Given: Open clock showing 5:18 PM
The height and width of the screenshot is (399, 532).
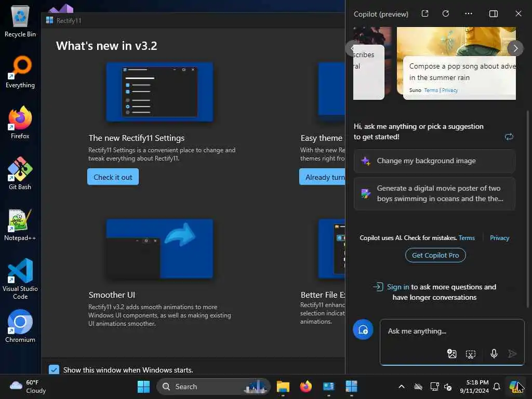Looking at the screenshot, I should click(x=474, y=387).
